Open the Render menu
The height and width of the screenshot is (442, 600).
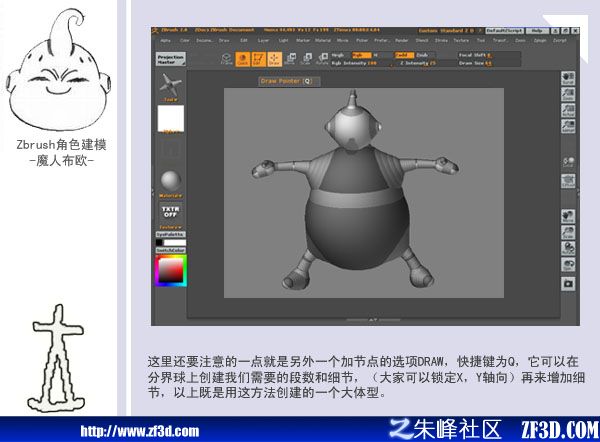click(401, 40)
